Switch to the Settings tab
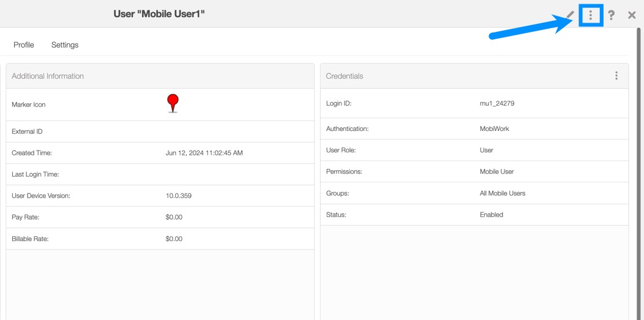This screenshot has height=320, width=644. [x=65, y=45]
